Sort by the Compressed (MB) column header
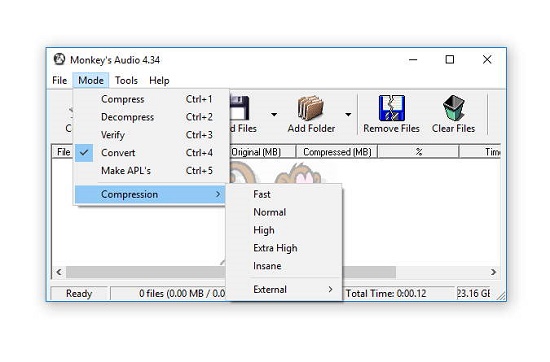Viewport: 550px width, 362px height. (x=337, y=152)
